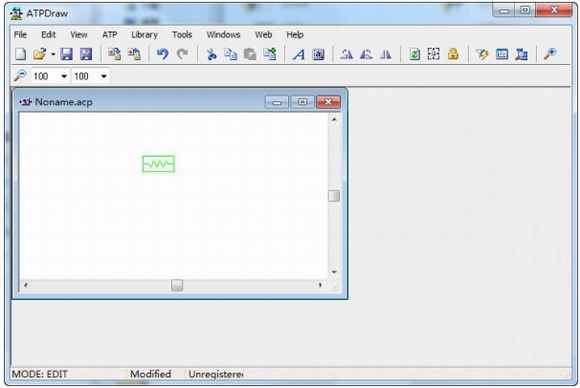The height and width of the screenshot is (388, 580).
Task: Click the Cut scissors icon
Action: [211, 54]
